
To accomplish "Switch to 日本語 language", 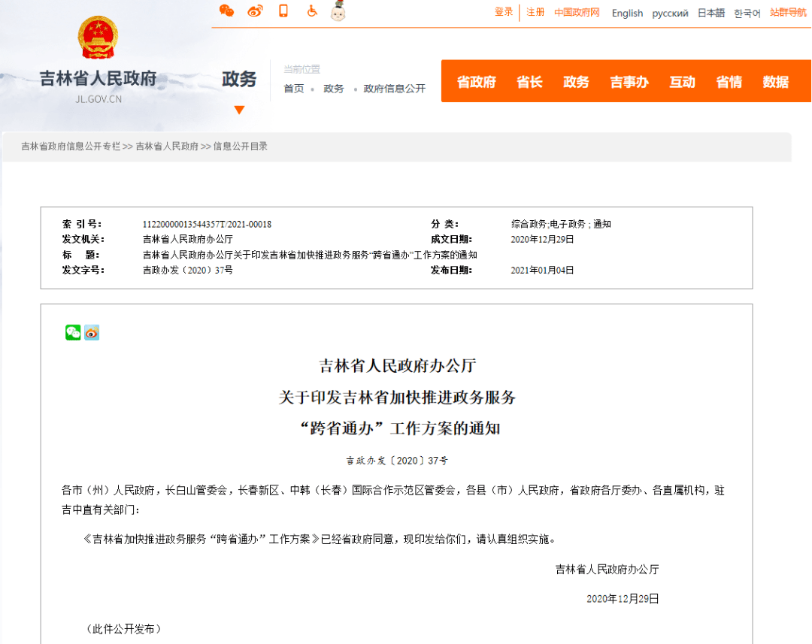I will [x=711, y=13].
